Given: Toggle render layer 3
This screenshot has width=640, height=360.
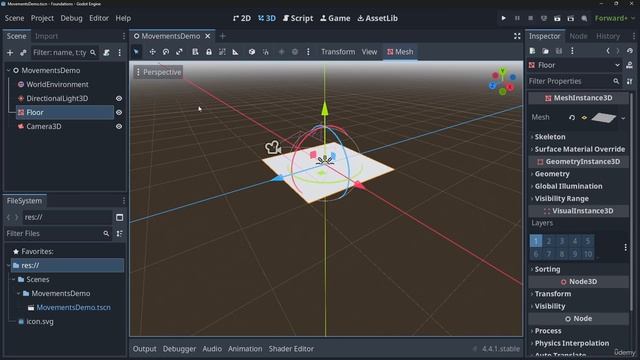Looking at the screenshot, I should [562, 241].
